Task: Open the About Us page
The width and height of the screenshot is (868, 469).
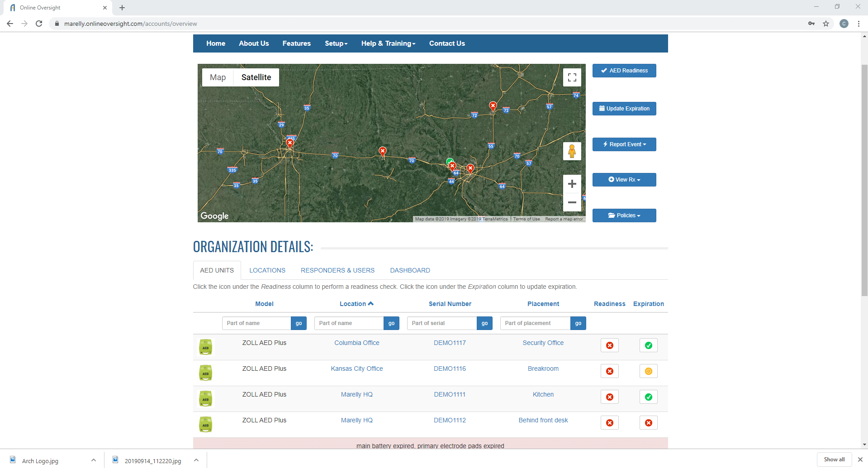Action: [x=254, y=43]
